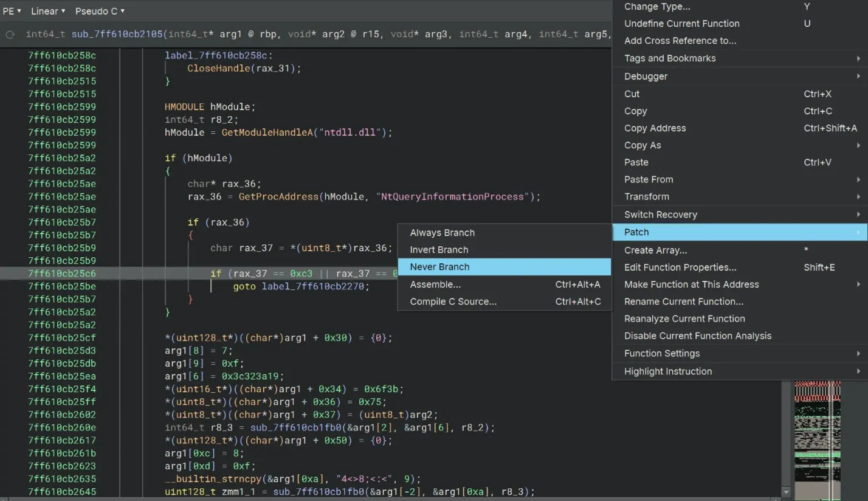Choose Always Branch patch option

pyautogui.click(x=442, y=233)
